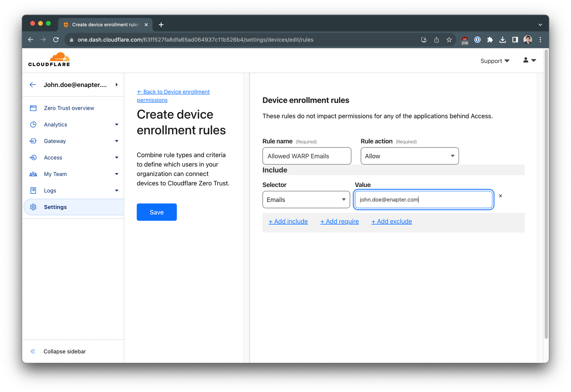Viewport: 571px width, 392px height.
Task: Bookmark the page with the star icon
Action: tap(449, 40)
